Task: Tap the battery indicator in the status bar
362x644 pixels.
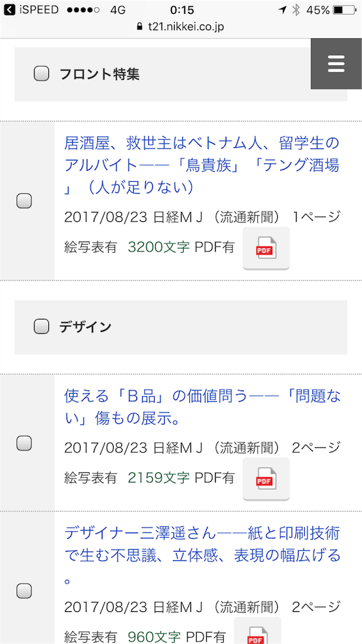Action: tap(344, 9)
